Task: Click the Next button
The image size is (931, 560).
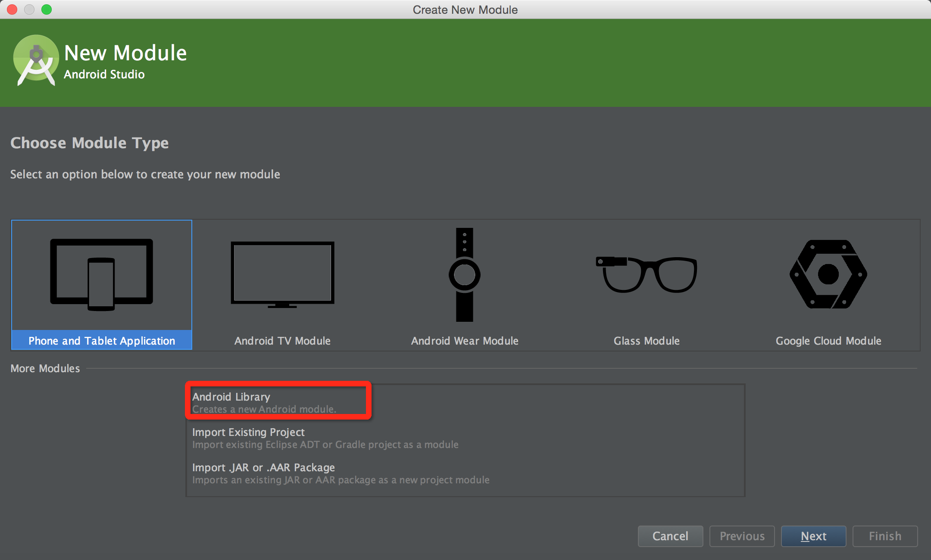Action: click(x=814, y=536)
